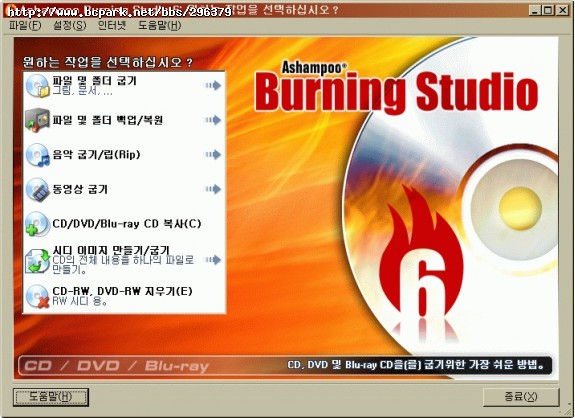Minimize the Ashampoo Burning Studio window
The image size is (575, 418).
(x=535, y=10)
